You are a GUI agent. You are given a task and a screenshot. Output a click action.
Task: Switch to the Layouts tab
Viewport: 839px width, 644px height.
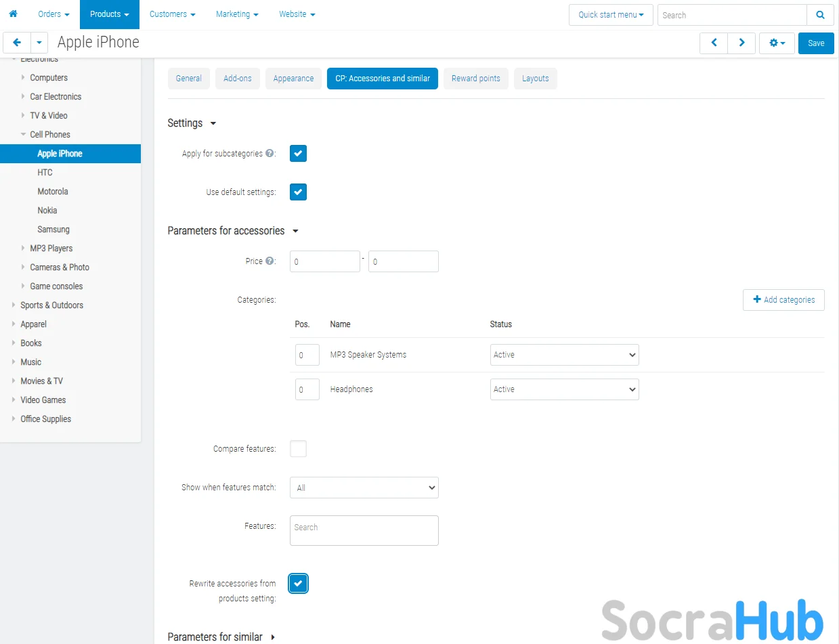[536, 79]
